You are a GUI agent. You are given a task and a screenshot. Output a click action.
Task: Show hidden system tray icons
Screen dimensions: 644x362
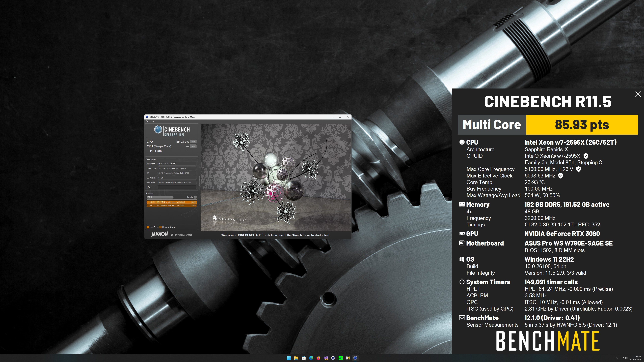(x=617, y=358)
